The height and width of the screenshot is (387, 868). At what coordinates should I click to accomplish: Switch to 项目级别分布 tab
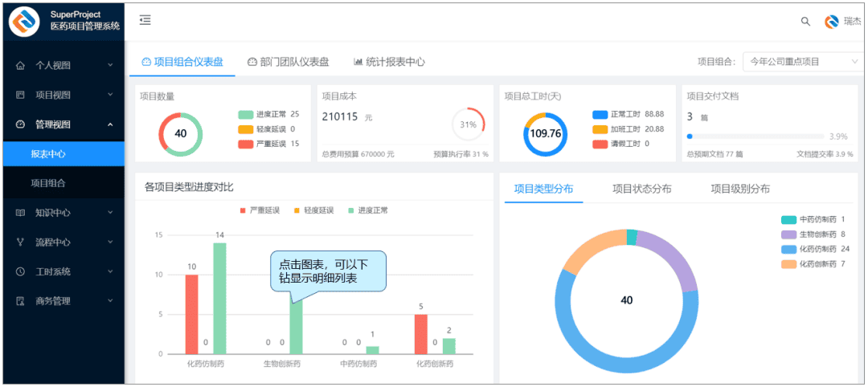(x=740, y=189)
